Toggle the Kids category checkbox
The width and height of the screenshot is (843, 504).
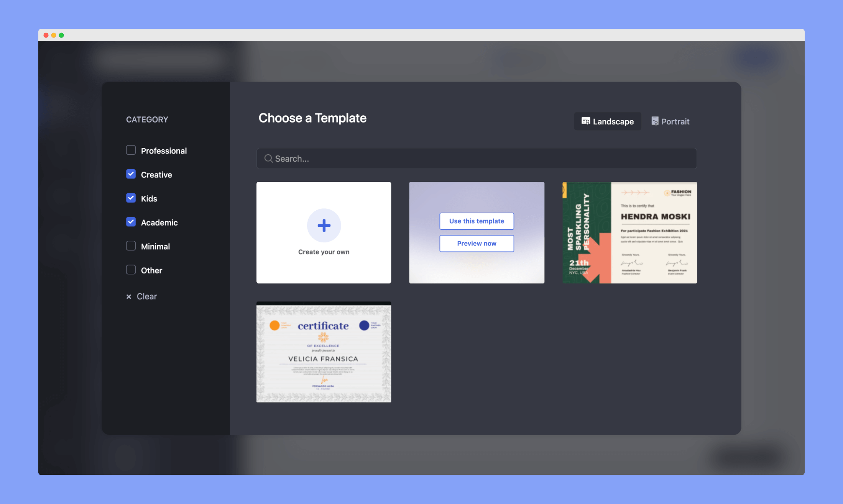pyautogui.click(x=131, y=198)
